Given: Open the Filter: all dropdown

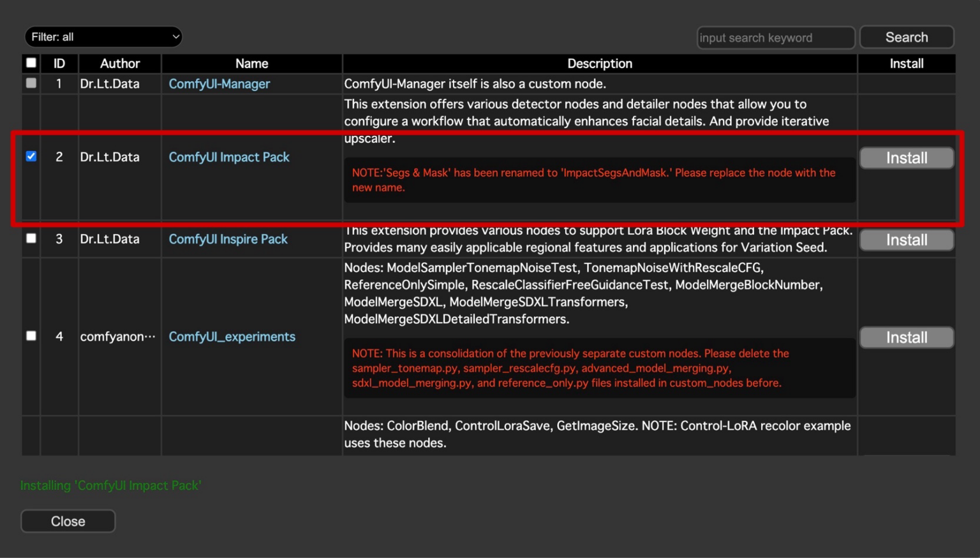Looking at the screenshot, I should (103, 37).
